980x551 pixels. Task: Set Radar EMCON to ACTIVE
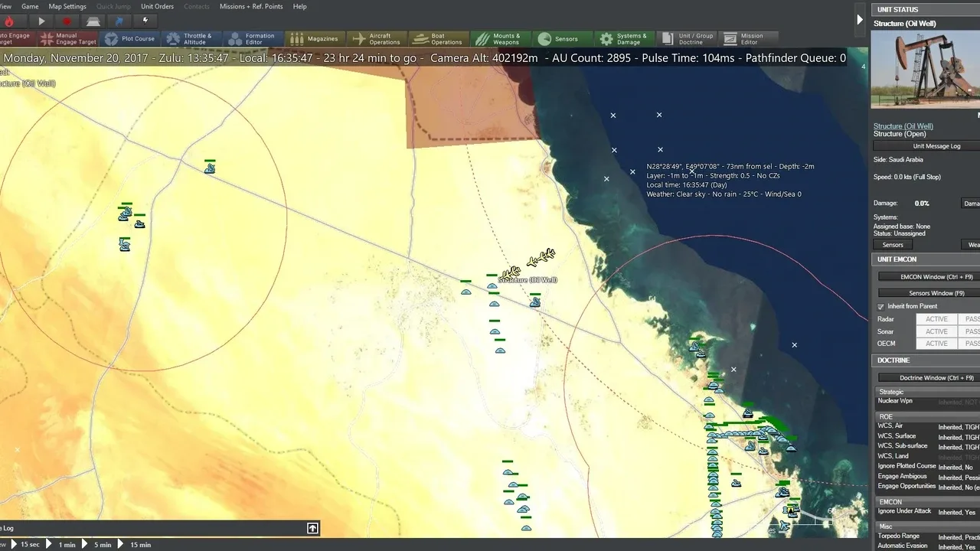click(x=936, y=319)
